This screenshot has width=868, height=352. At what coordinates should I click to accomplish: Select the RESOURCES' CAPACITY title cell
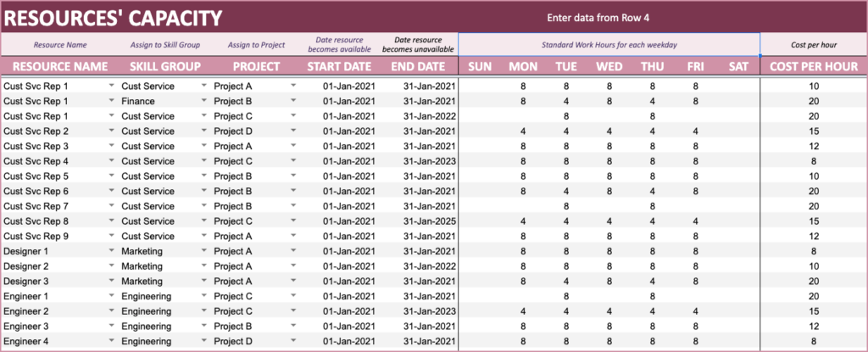pos(113,18)
